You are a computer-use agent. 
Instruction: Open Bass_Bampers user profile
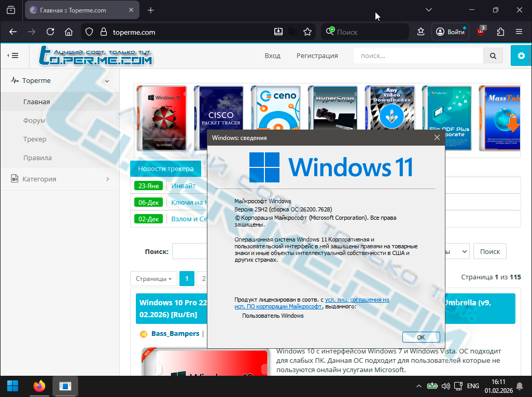point(175,334)
